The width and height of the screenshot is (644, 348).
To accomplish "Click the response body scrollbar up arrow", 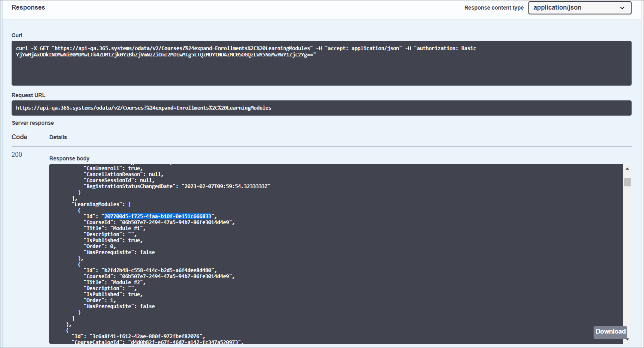I will 627,169.
